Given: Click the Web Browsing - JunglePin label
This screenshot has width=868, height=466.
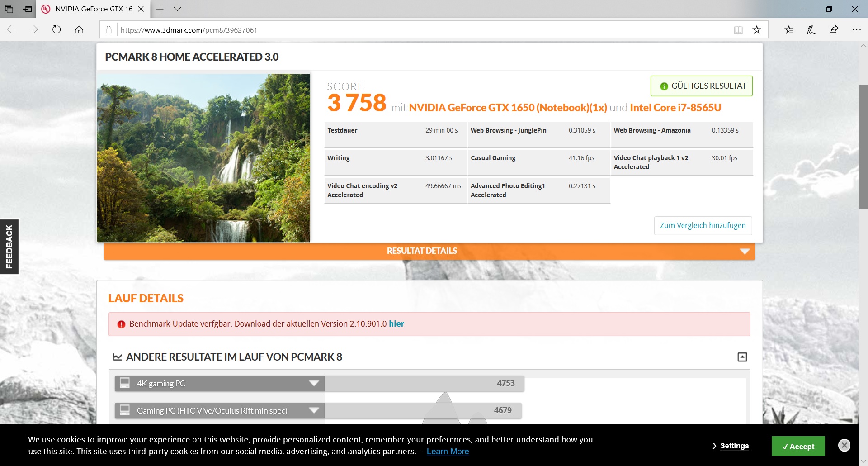Looking at the screenshot, I should coord(509,130).
